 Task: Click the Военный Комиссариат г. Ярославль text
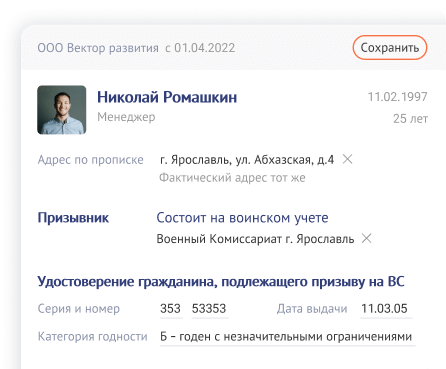[255, 239]
